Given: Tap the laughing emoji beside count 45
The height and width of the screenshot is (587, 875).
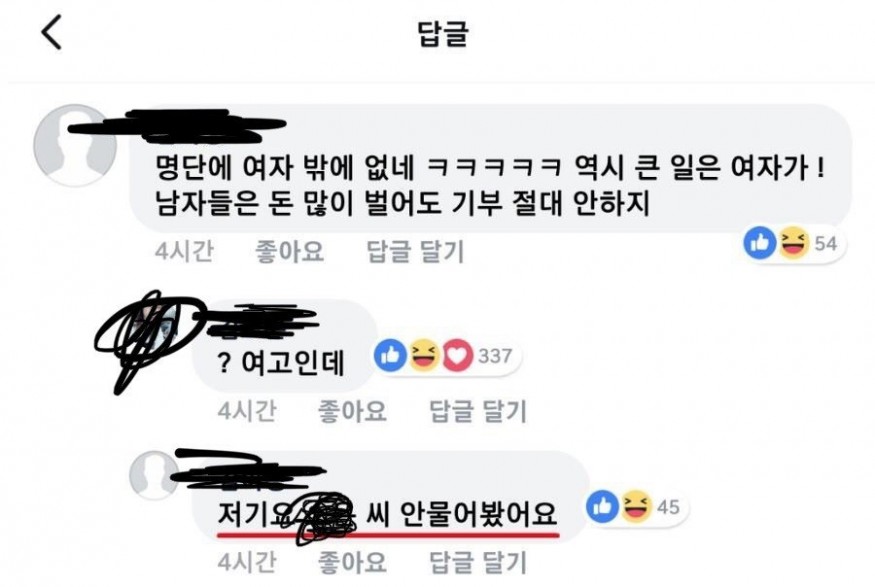Looking at the screenshot, I should click(636, 507).
